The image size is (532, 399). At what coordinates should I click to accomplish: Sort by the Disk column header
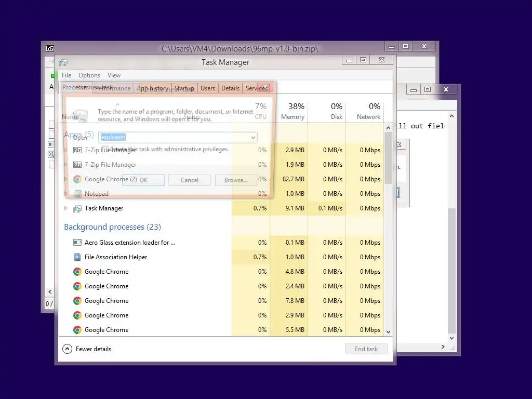pyautogui.click(x=327, y=111)
